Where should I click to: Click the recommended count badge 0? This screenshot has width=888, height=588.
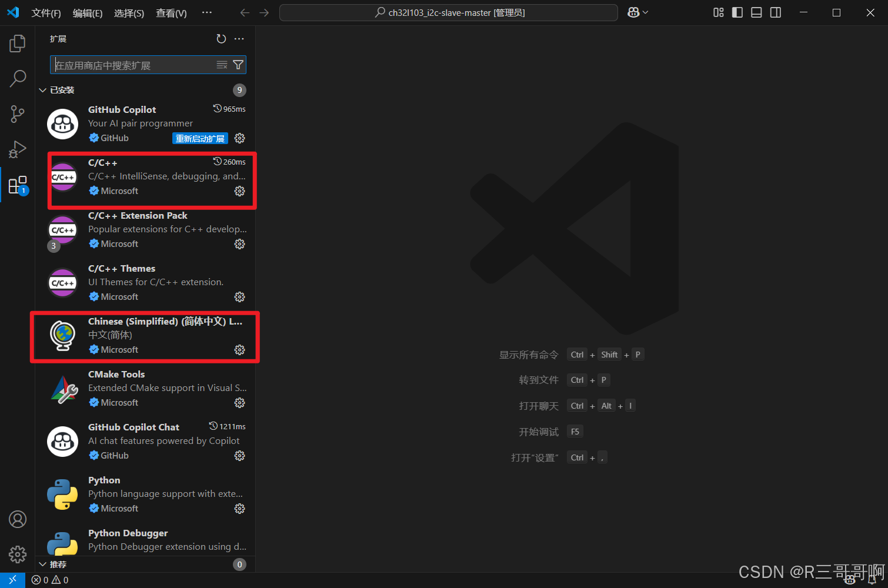(239, 564)
